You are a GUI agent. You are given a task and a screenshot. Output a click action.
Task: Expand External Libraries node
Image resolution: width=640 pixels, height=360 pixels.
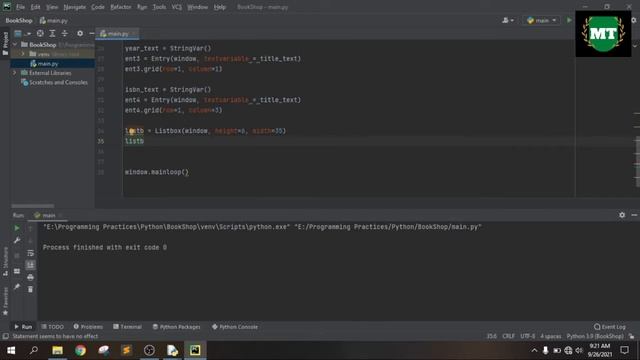coord(15,73)
